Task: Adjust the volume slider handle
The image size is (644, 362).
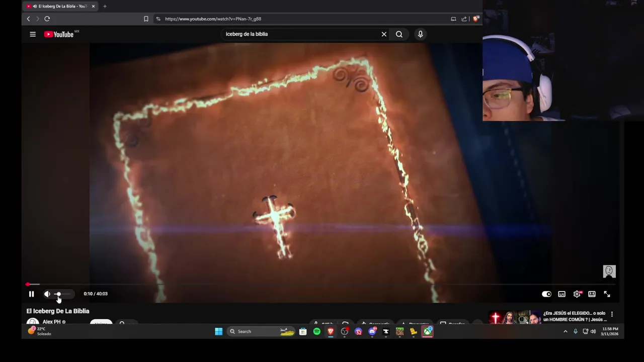Action: 58,294
